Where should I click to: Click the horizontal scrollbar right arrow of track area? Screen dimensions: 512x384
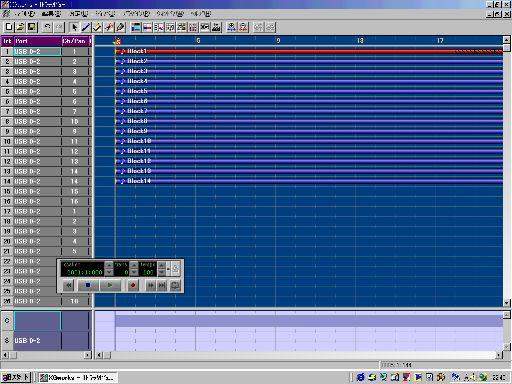pos(499,355)
